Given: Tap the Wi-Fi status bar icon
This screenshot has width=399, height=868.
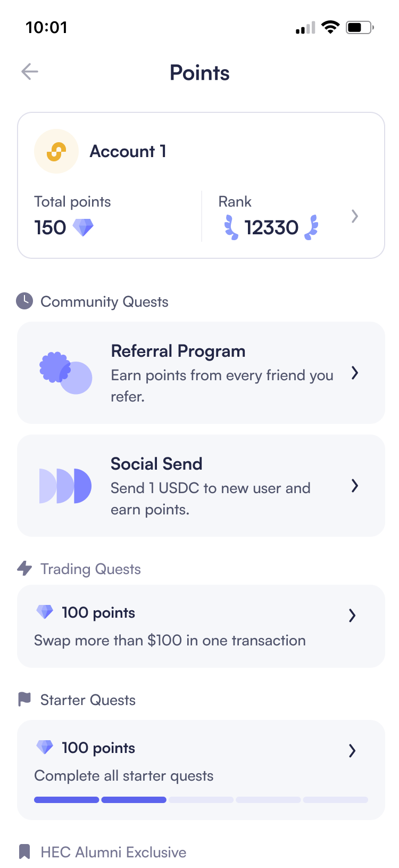Looking at the screenshot, I should 330,27.
